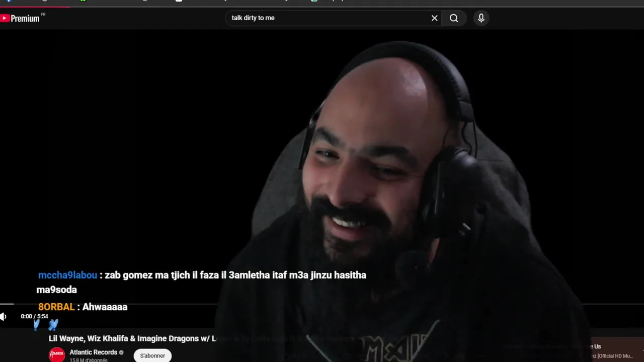The height and width of the screenshot is (362, 644).
Task: Click the 15,8 M d'abonnés subscriber count
Action: point(88,360)
